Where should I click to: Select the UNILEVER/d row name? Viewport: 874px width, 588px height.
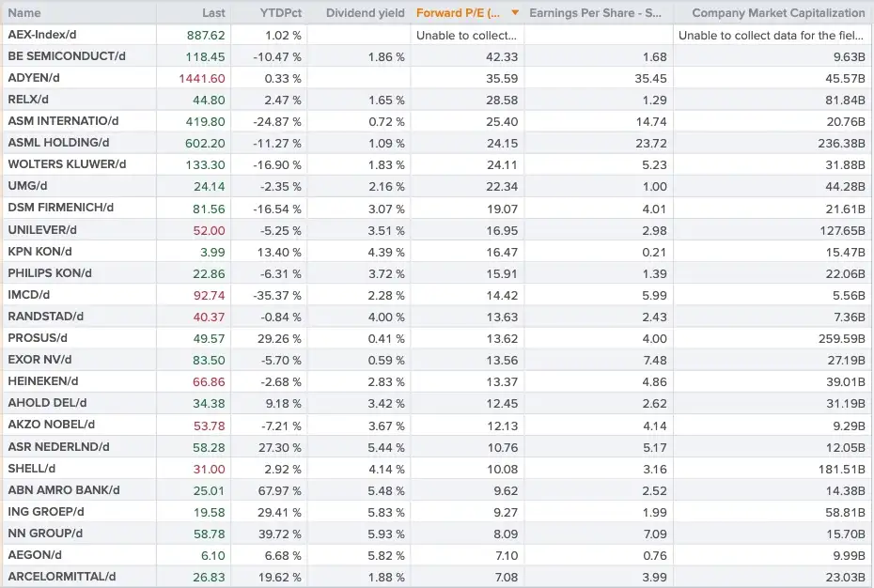tap(42, 229)
